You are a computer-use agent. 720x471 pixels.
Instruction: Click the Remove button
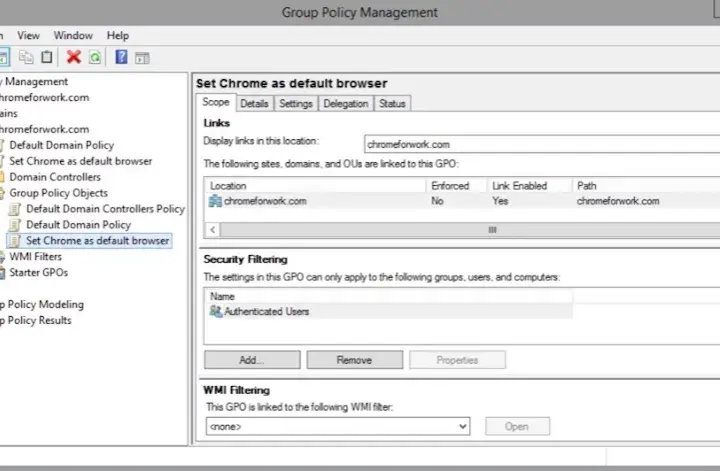tap(354, 360)
